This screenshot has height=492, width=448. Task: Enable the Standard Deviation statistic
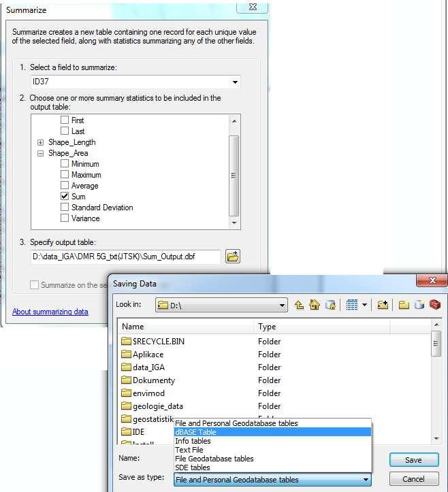coord(65,207)
